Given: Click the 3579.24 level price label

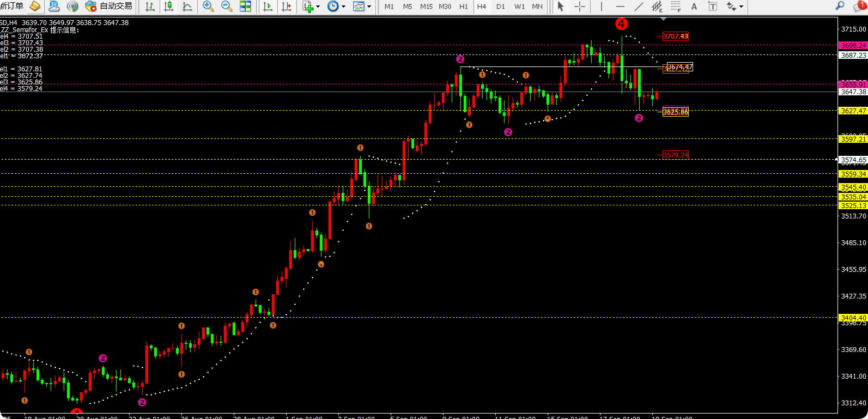Looking at the screenshot, I should pos(676,155).
